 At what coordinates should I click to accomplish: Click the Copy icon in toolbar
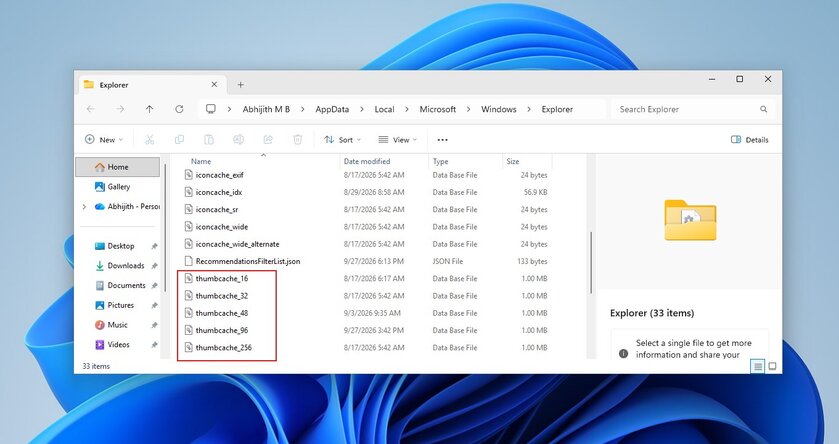[179, 140]
